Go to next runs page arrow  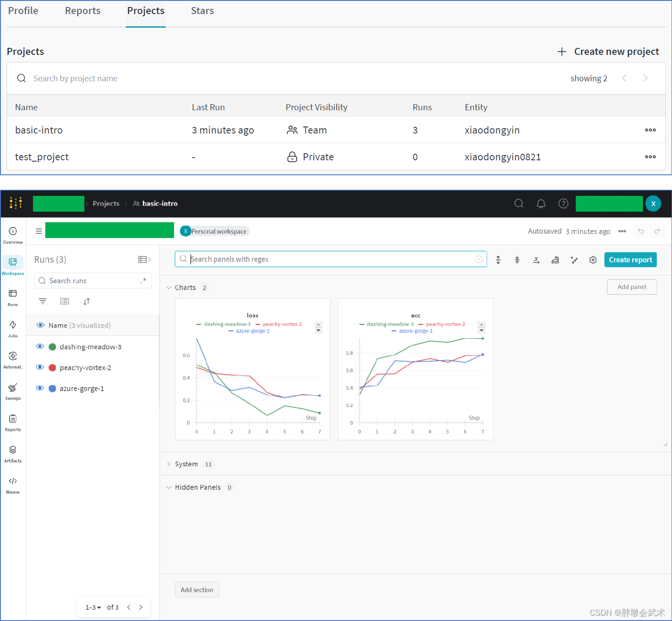tap(141, 607)
